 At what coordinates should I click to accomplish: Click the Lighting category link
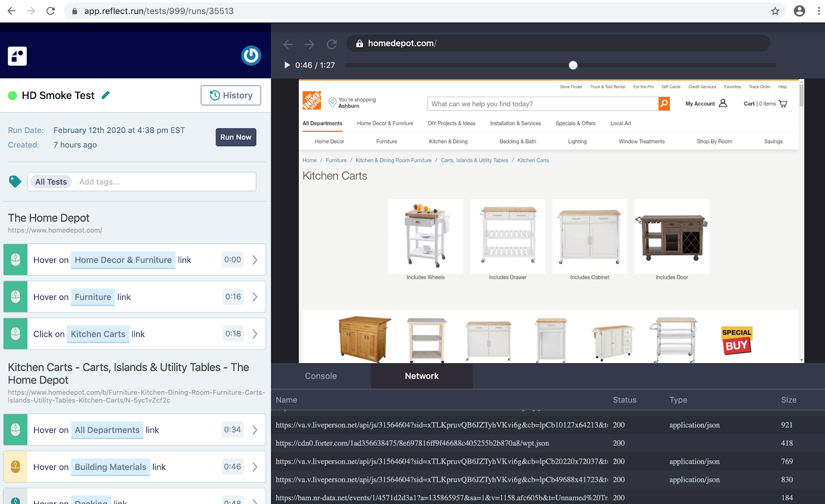click(x=577, y=141)
